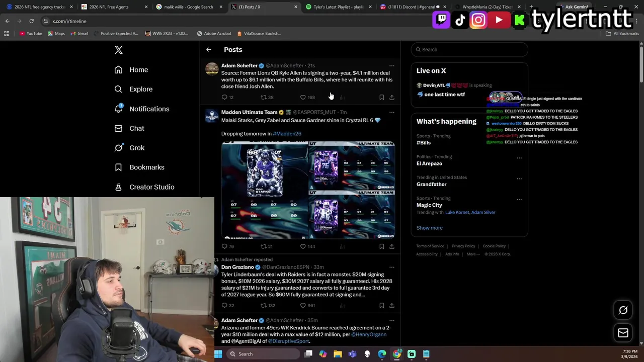Open more options on Adam Schefter's 21s post

click(392, 66)
